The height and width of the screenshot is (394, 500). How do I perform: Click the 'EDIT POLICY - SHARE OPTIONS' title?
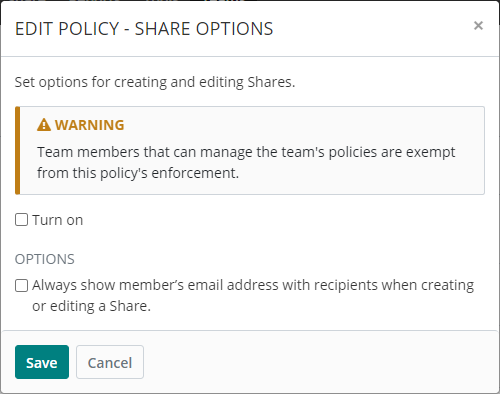click(x=144, y=29)
